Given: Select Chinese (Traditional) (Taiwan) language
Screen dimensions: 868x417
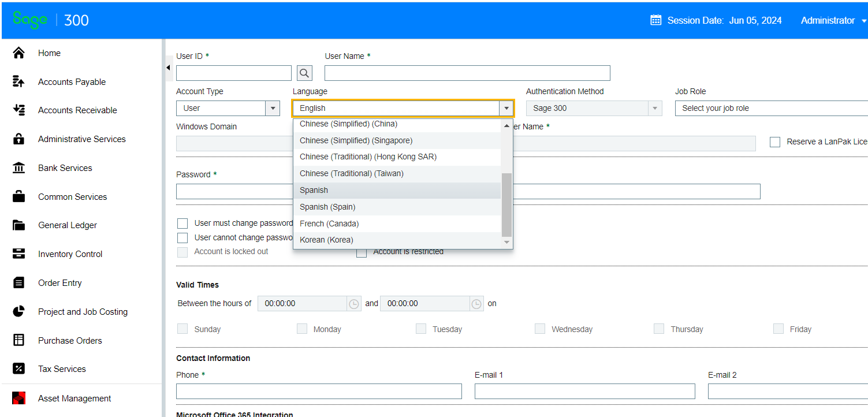Looking at the screenshot, I should point(397,174).
